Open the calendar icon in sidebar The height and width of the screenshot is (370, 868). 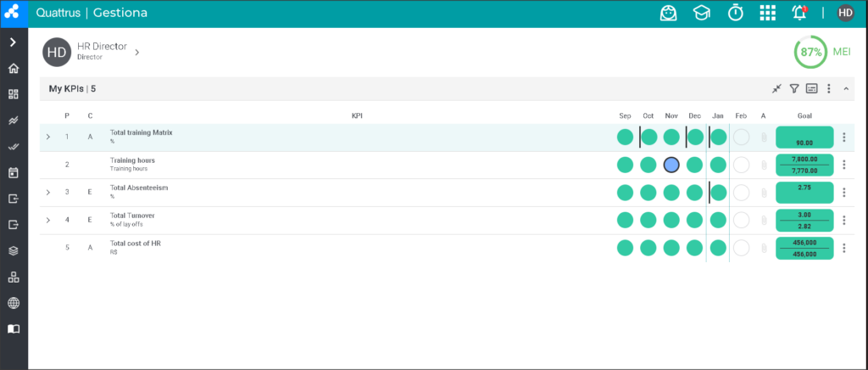[14, 173]
